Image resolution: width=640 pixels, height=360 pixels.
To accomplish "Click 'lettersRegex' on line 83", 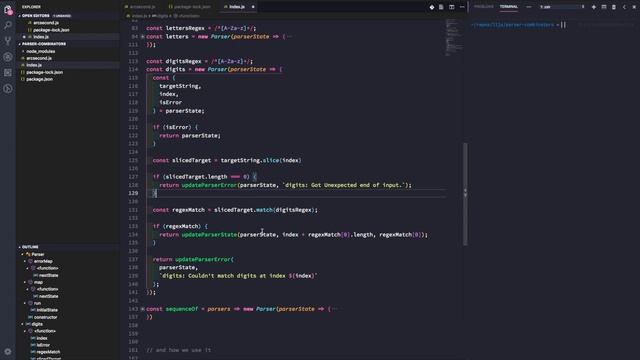I will click(185, 28).
